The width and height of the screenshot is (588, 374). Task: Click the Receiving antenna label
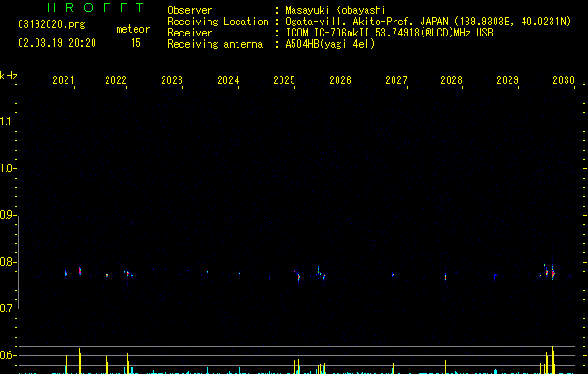pyautogui.click(x=215, y=44)
